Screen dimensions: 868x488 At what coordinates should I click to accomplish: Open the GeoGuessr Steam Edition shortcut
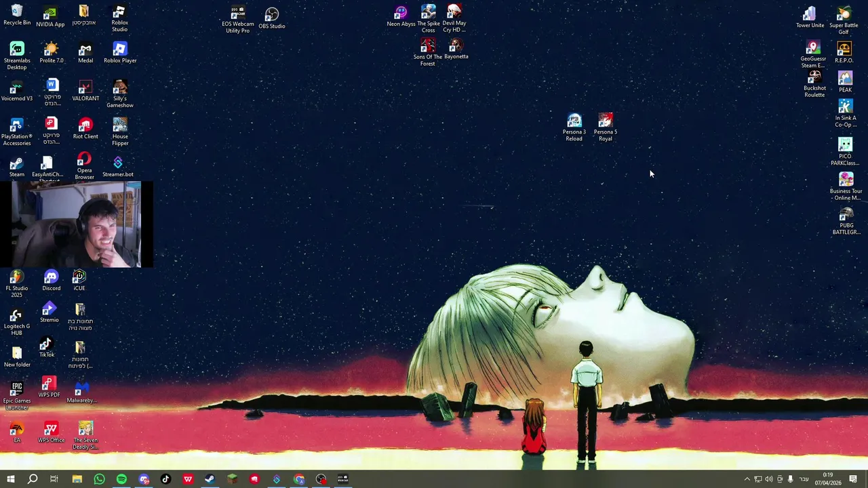coord(813,54)
